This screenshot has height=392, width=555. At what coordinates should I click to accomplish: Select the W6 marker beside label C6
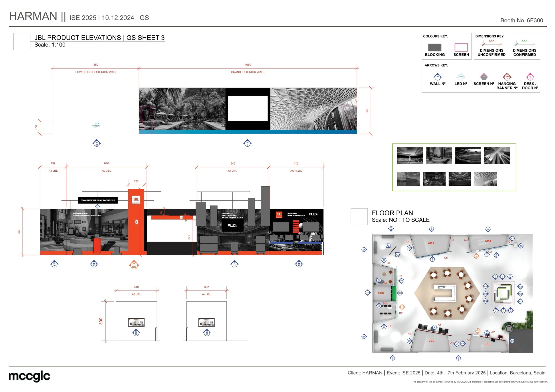pos(409,248)
